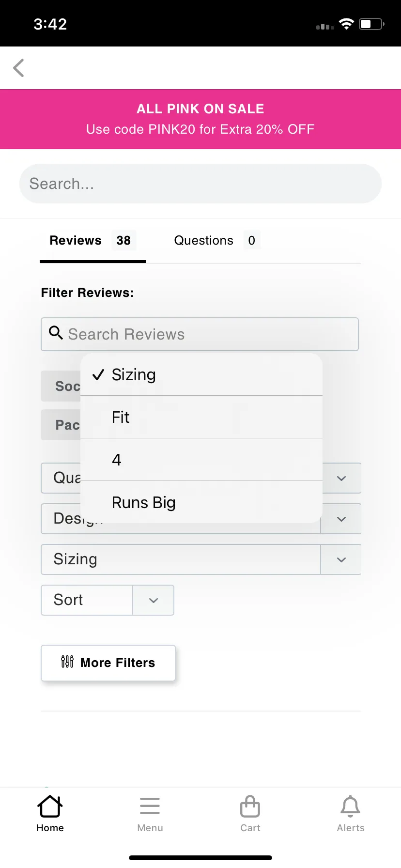The height and width of the screenshot is (868, 401).
Task: Click the More Filters button
Action: [108, 663]
